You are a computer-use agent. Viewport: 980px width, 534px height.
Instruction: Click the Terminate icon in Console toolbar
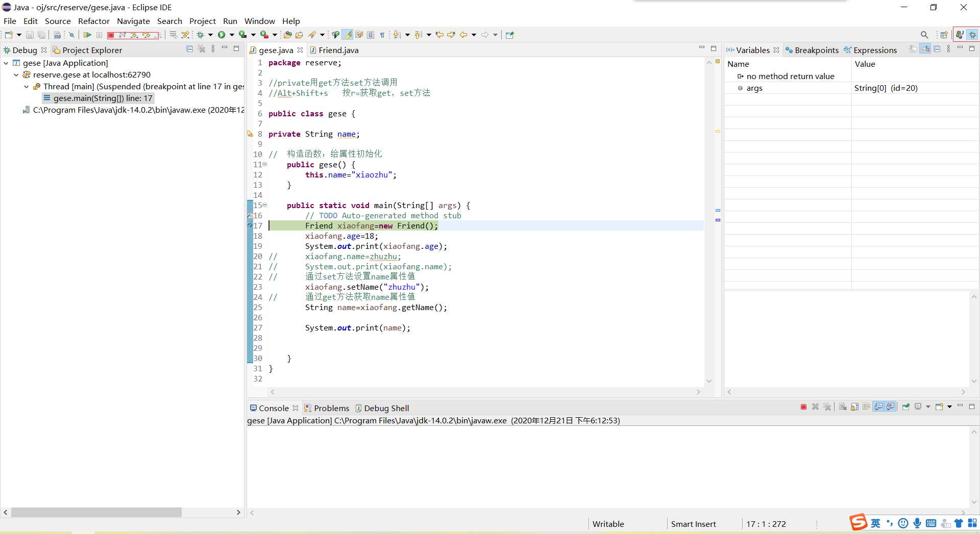pos(804,406)
